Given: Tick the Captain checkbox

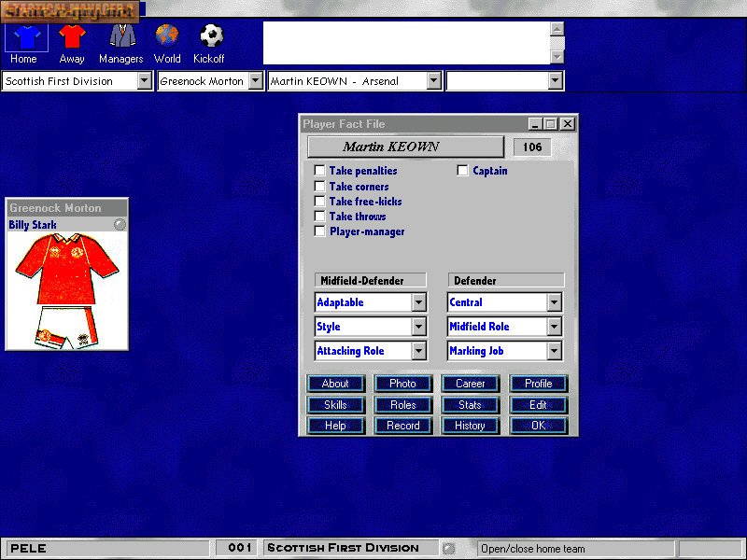Looking at the screenshot, I should [x=462, y=171].
